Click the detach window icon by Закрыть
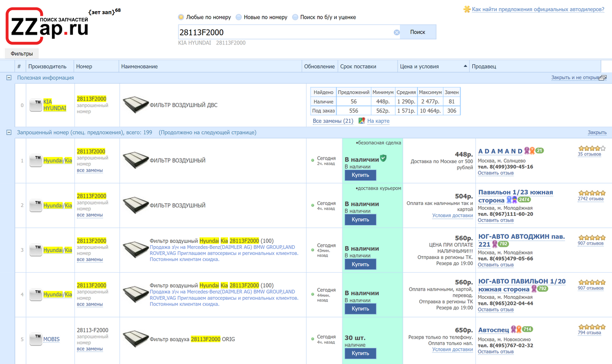The image size is (612, 364). tap(603, 78)
